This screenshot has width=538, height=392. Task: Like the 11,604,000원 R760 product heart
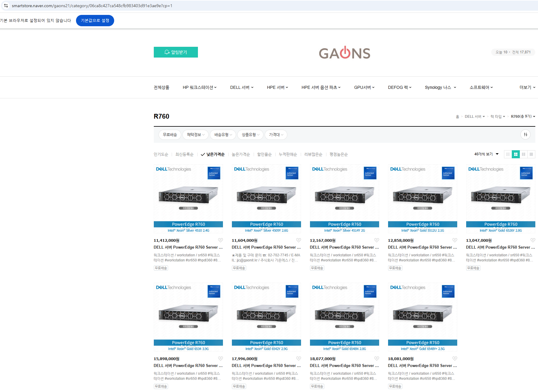tap(299, 240)
